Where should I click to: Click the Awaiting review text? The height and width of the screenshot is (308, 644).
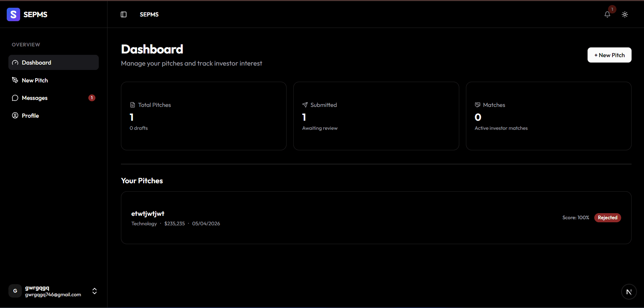pos(320,128)
